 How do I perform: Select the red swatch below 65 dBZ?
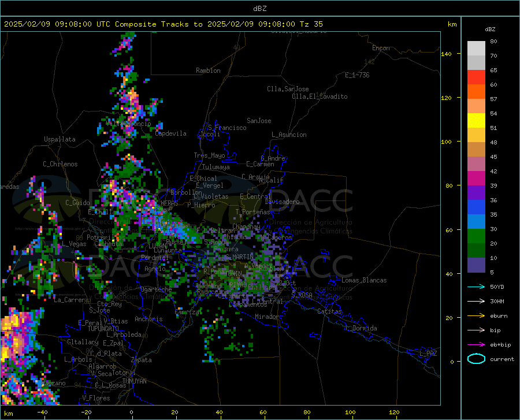click(476, 77)
